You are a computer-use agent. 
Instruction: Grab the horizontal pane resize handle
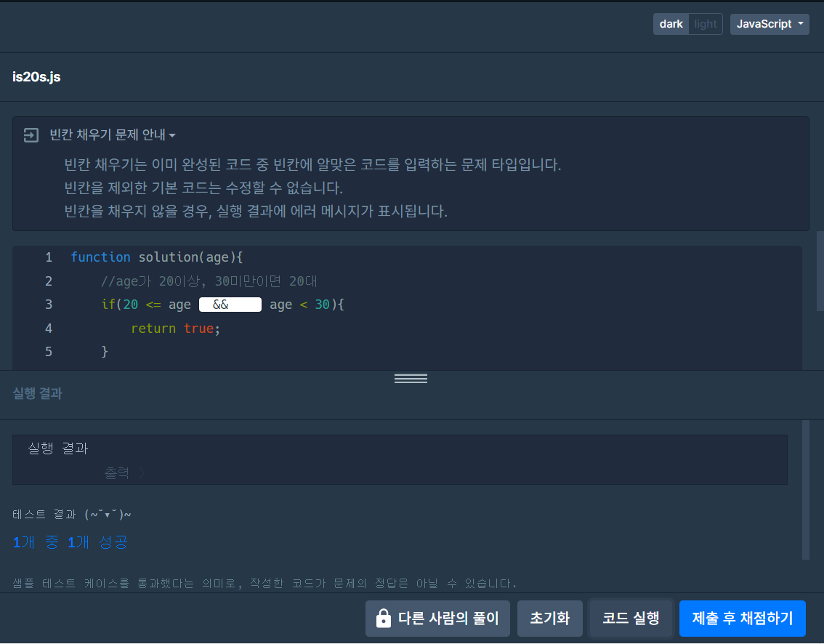411,379
